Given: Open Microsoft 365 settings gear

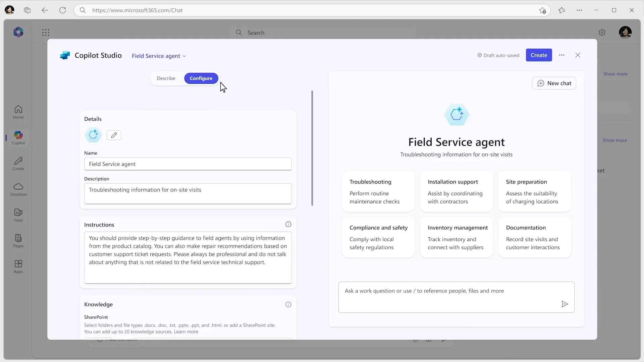Looking at the screenshot, I should (x=602, y=32).
